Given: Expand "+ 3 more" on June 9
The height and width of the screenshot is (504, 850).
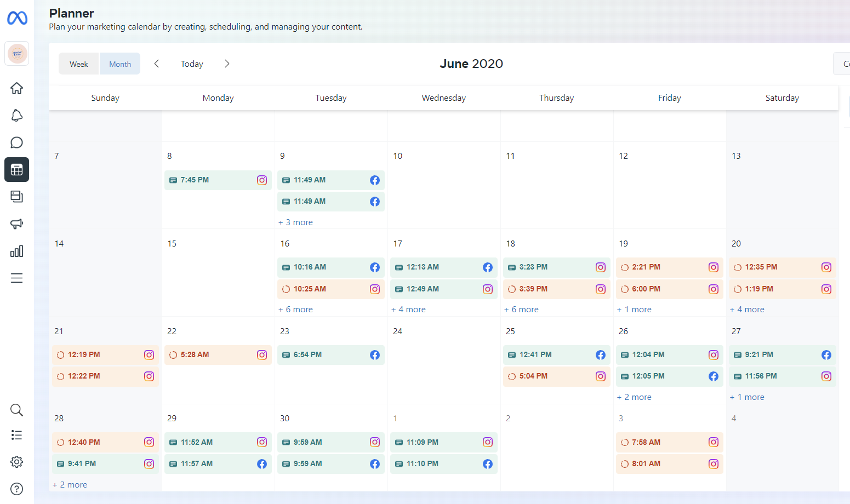Looking at the screenshot, I should (x=296, y=222).
